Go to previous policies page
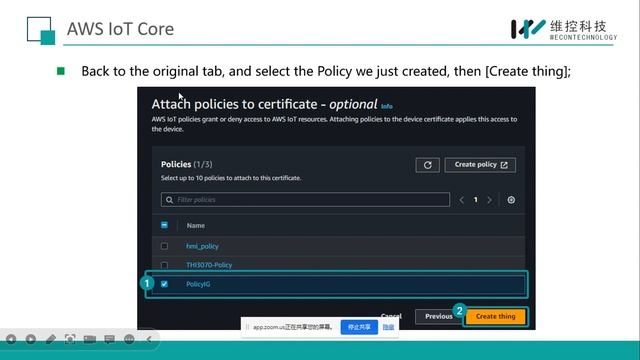Screen dimensions: 640x360 click(462, 200)
